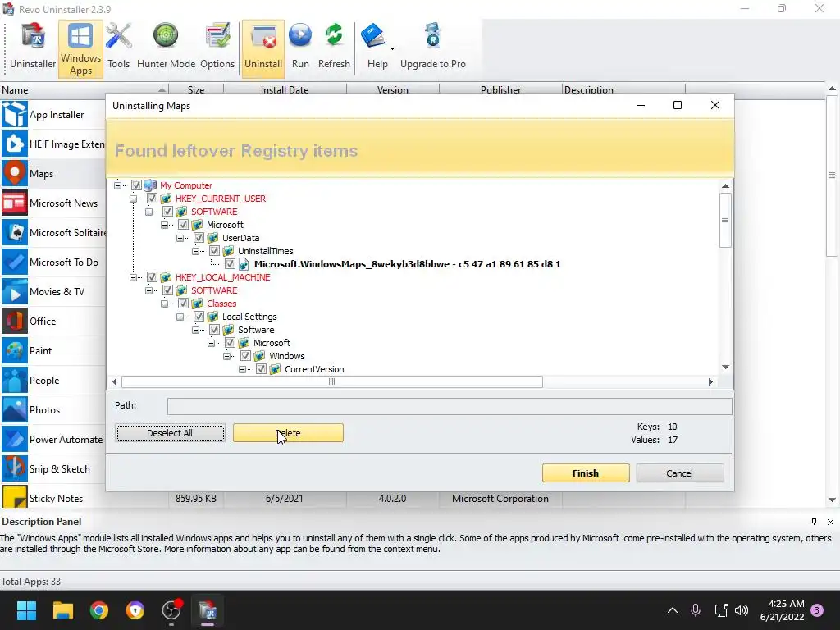Refresh the apps list from the toolbar
Viewport: 840px width, 630px height.
(334, 48)
